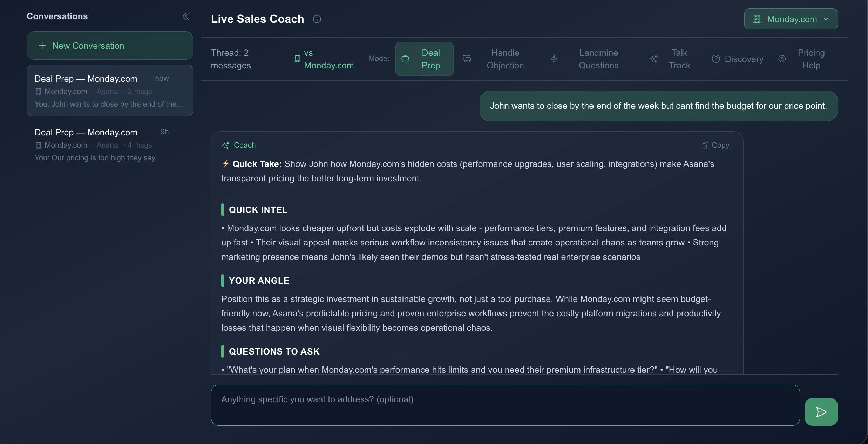Select the briefcase Deal Prep icon
Screen dimensions: 868x444
pyautogui.click(x=406, y=59)
